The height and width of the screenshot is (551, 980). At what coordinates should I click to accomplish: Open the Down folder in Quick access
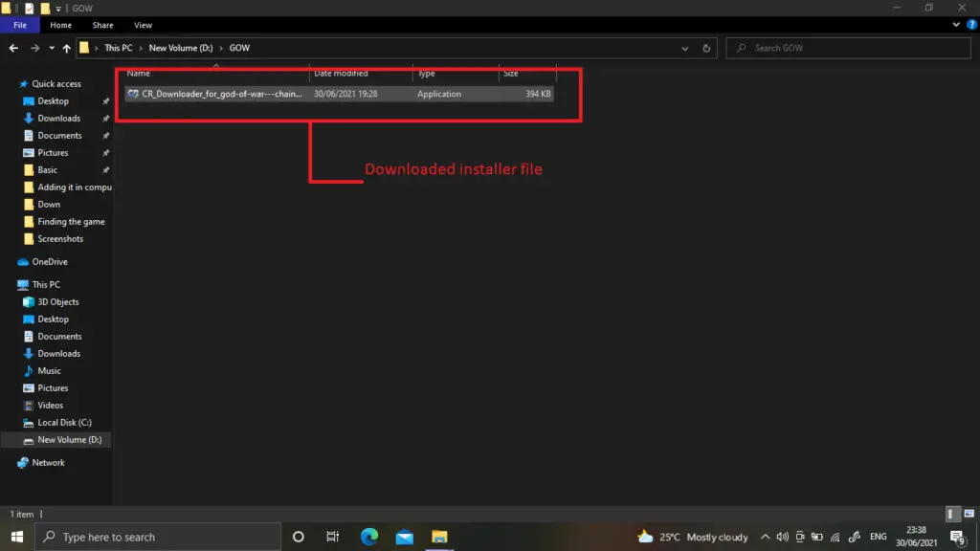click(x=49, y=205)
